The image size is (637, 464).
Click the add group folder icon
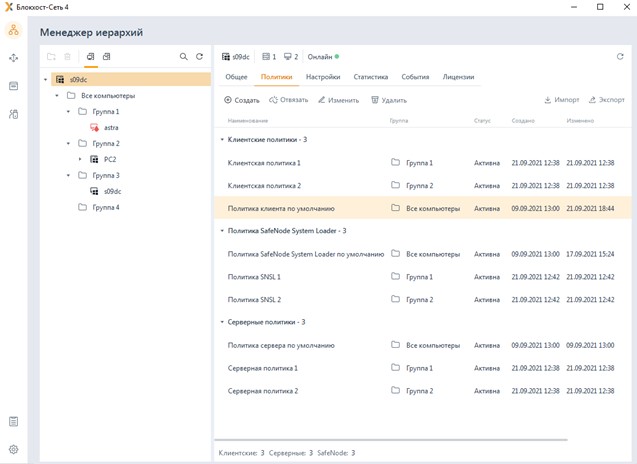[x=52, y=57]
